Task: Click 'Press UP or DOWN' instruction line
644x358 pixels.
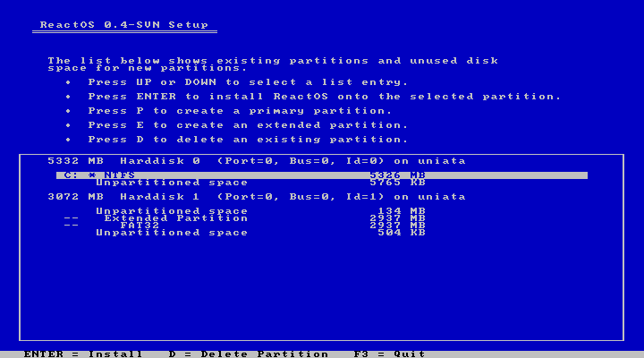Action: point(248,82)
